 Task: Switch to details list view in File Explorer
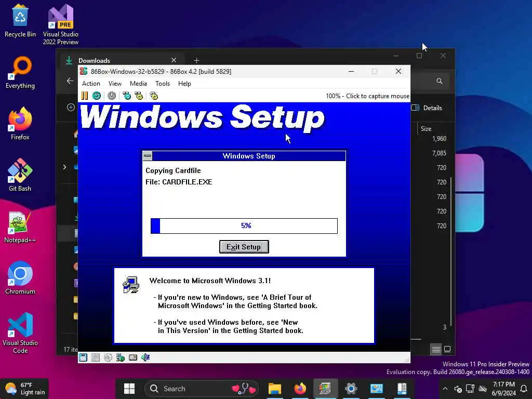(436, 349)
